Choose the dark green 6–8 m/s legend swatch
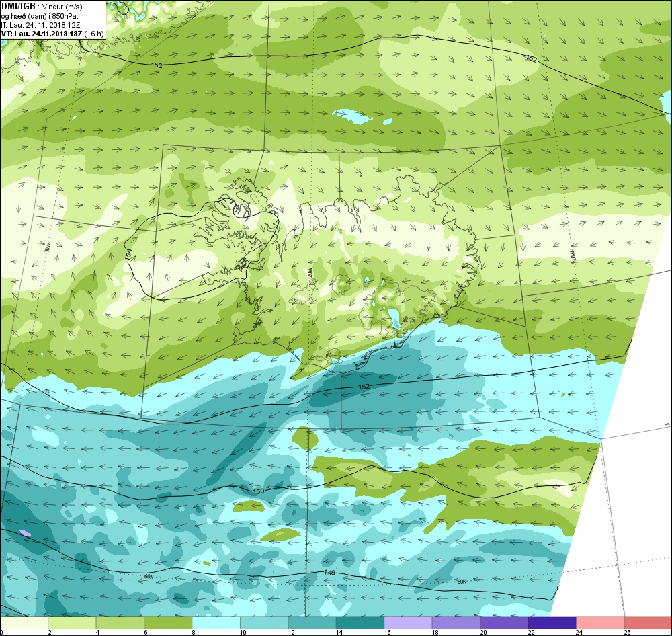672x636 pixels. point(168,623)
